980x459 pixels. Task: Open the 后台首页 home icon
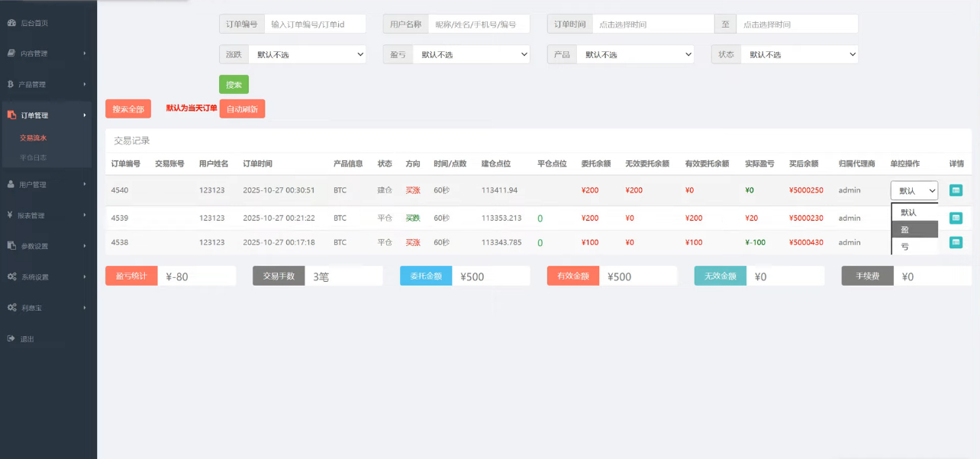(x=12, y=23)
